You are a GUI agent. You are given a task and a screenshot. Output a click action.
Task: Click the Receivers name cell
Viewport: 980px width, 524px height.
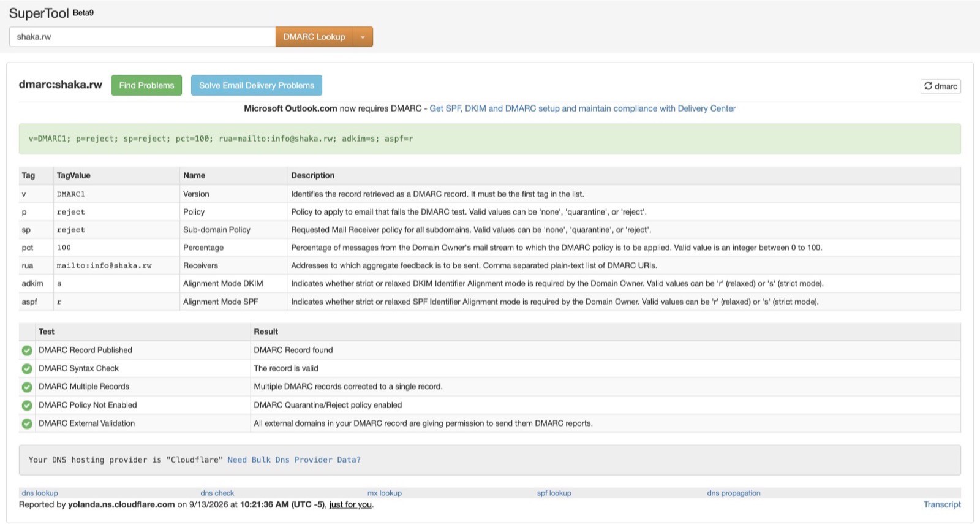pyautogui.click(x=200, y=265)
